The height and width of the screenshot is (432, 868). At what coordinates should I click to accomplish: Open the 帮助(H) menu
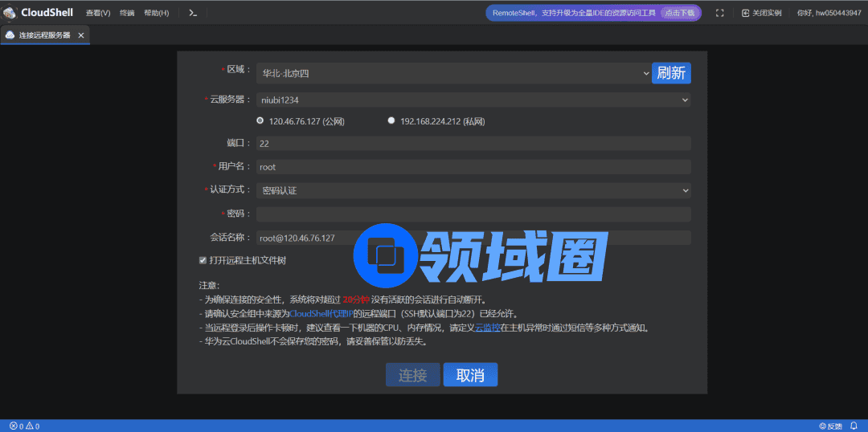point(156,13)
